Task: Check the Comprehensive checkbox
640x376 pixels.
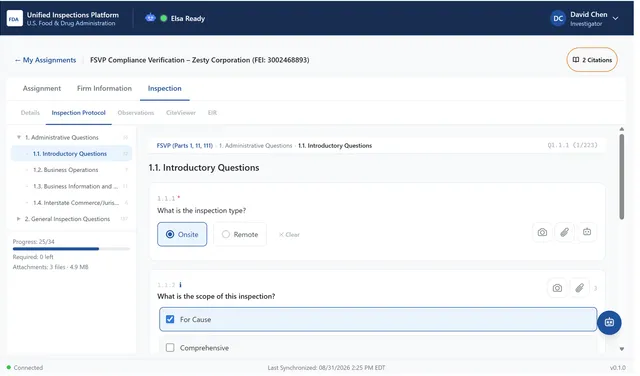Action: click(170, 348)
